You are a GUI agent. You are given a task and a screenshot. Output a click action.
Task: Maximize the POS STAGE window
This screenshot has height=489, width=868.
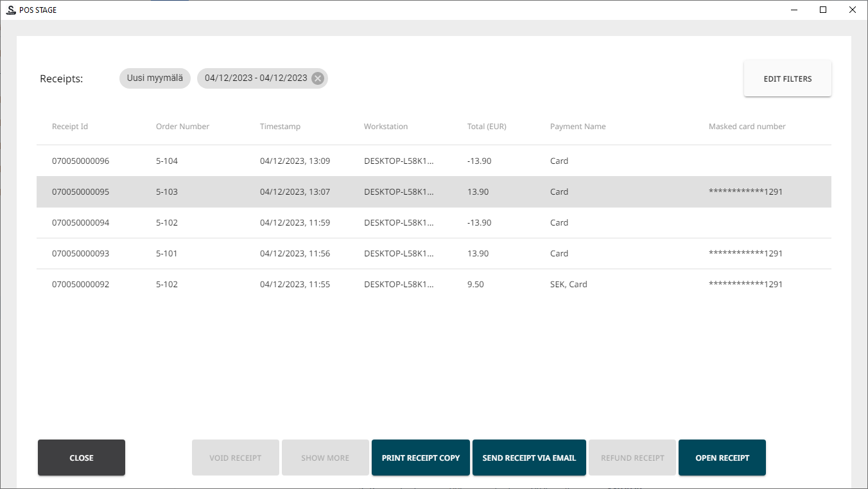(x=823, y=10)
